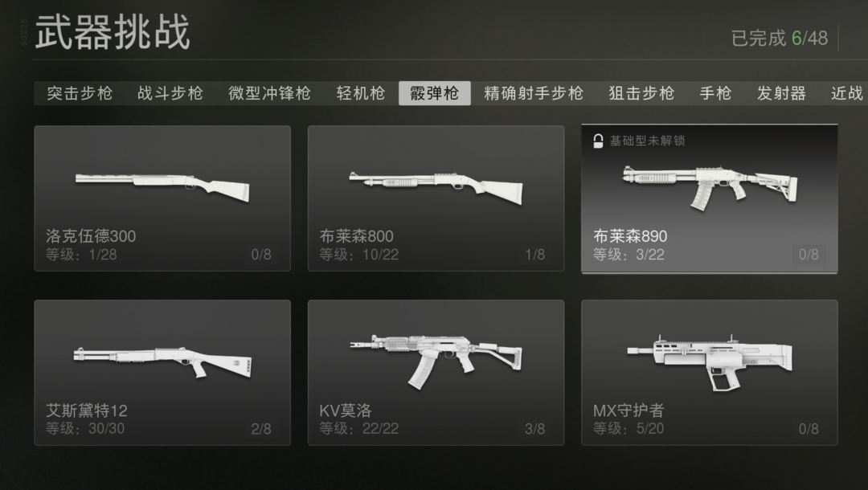
Task: Select the 布莱森890 shotgun image
Action: click(x=710, y=187)
